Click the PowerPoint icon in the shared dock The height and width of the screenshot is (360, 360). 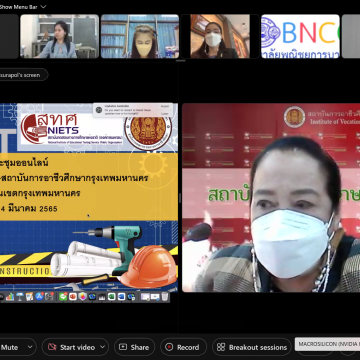(x=73, y=297)
